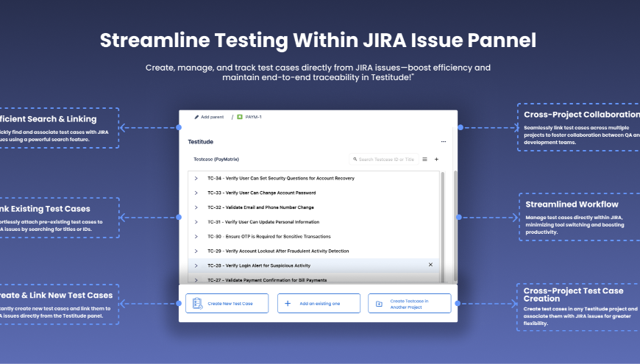Click the test case list scrollbar

(x=442, y=227)
